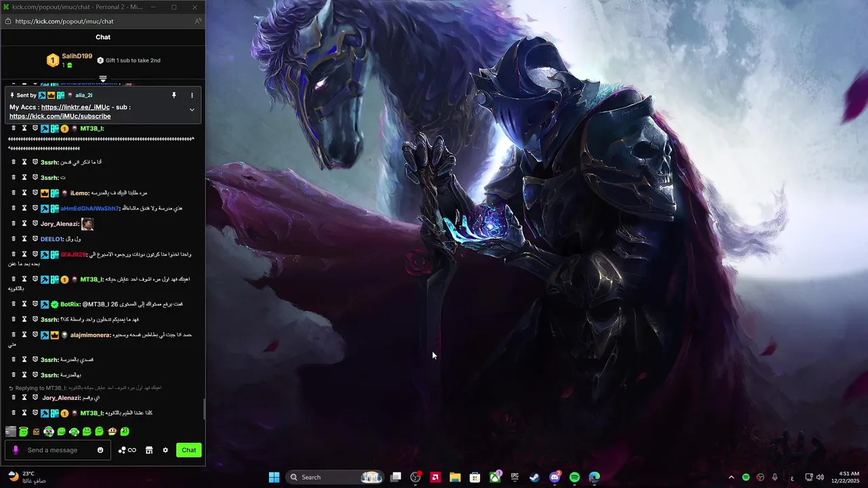868x488 pixels.
Task: Open Steam from the taskbar
Action: tap(534, 477)
